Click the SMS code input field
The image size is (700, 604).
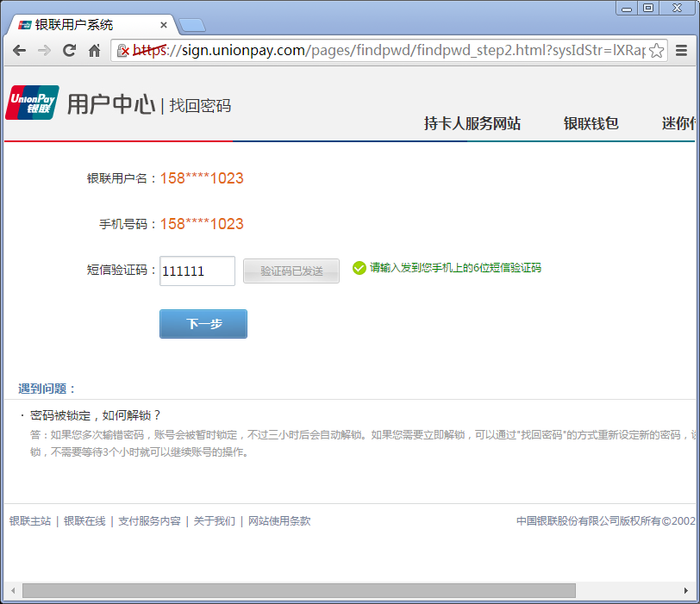[197, 271]
